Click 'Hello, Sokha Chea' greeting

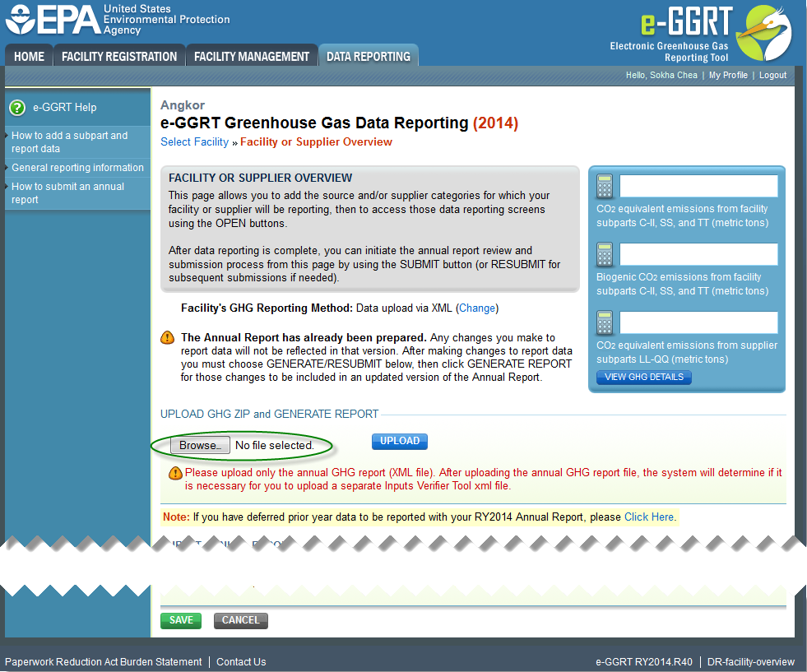coord(661,75)
